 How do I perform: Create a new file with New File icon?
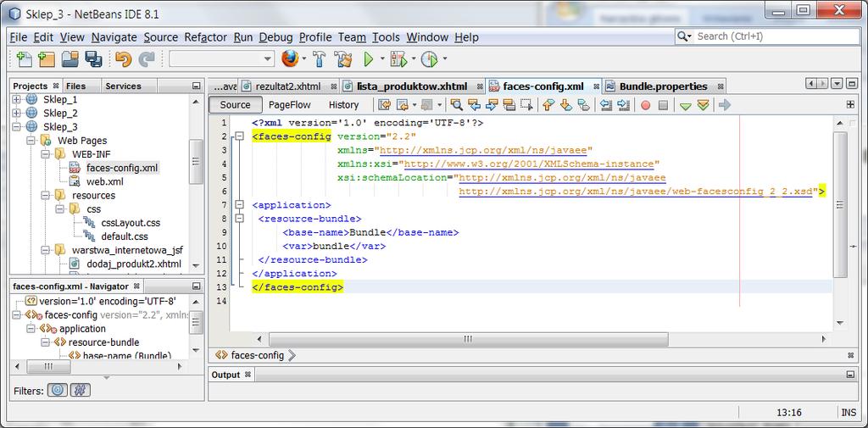[24, 58]
